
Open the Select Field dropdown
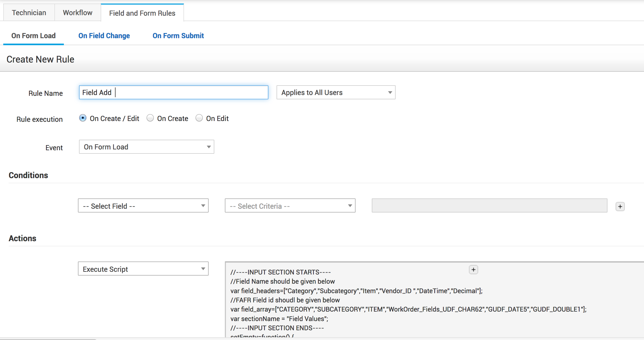(x=143, y=206)
